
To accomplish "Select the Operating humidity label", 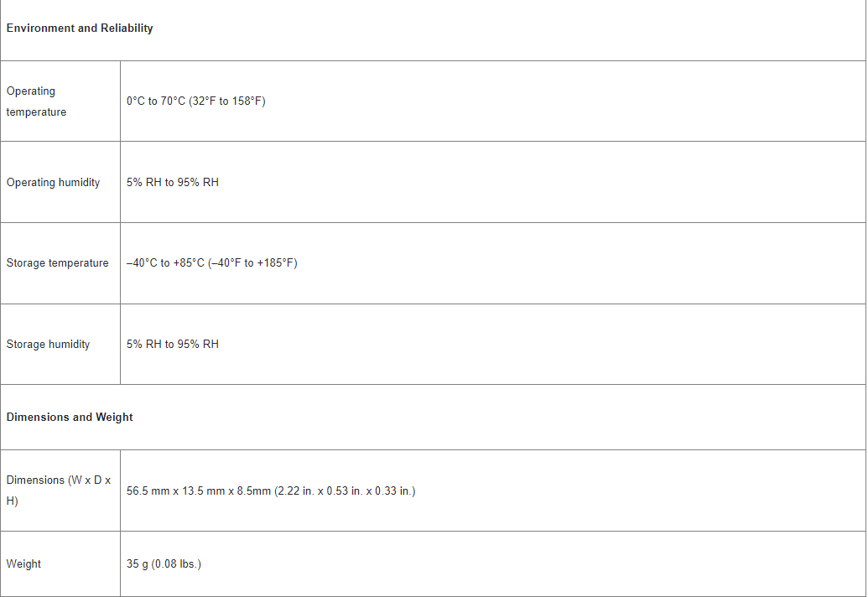I will tap(53, 183).
